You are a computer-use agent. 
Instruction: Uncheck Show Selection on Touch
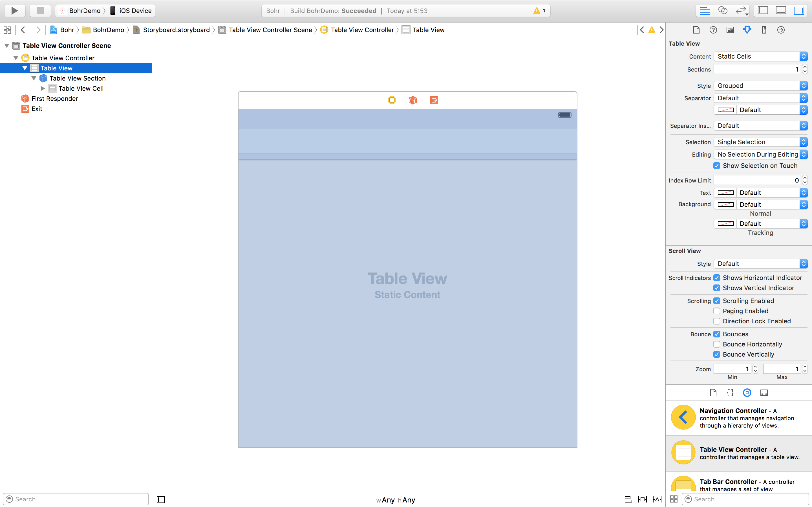717,166
